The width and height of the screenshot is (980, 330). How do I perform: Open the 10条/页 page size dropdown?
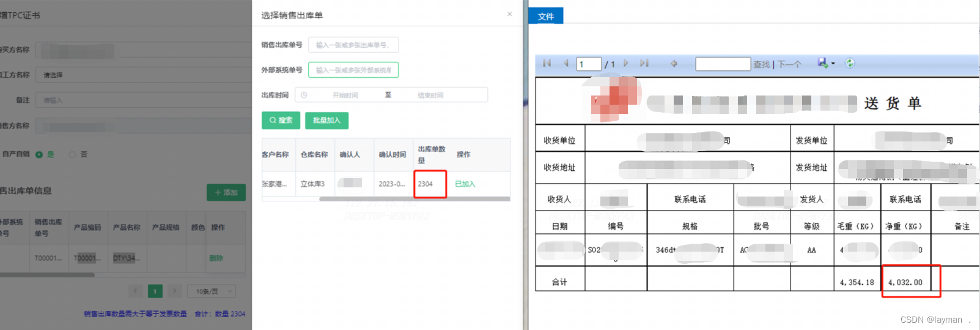tap(212, 291)
